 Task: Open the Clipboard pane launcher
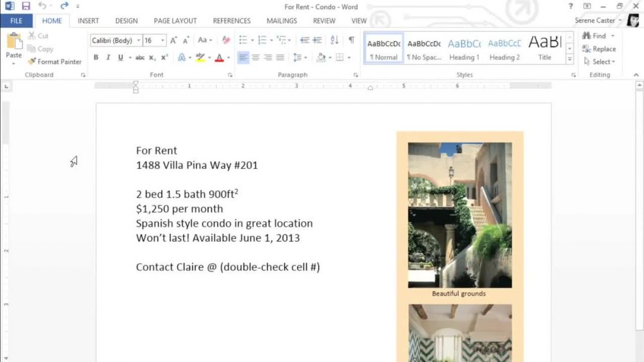pos(83,75)
